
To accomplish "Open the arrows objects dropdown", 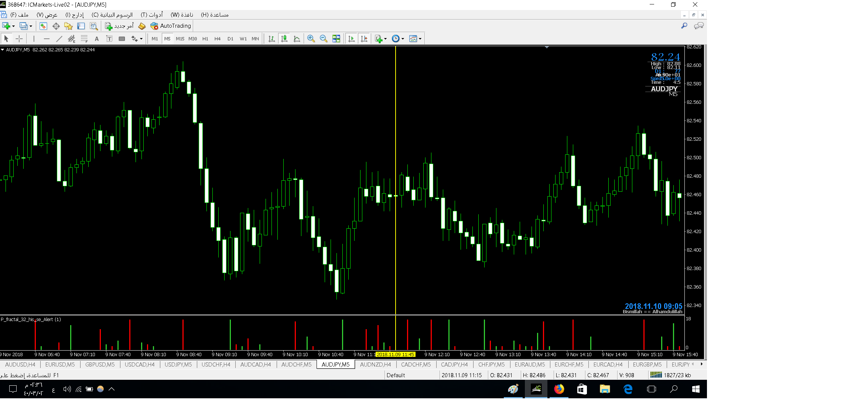I will click(x=141, y=39).
